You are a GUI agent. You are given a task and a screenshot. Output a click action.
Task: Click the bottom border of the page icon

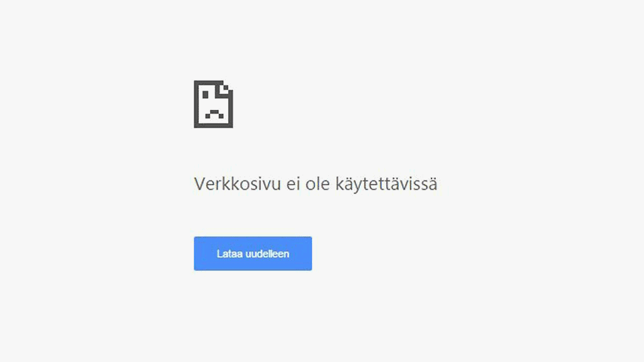pos(214,126)
